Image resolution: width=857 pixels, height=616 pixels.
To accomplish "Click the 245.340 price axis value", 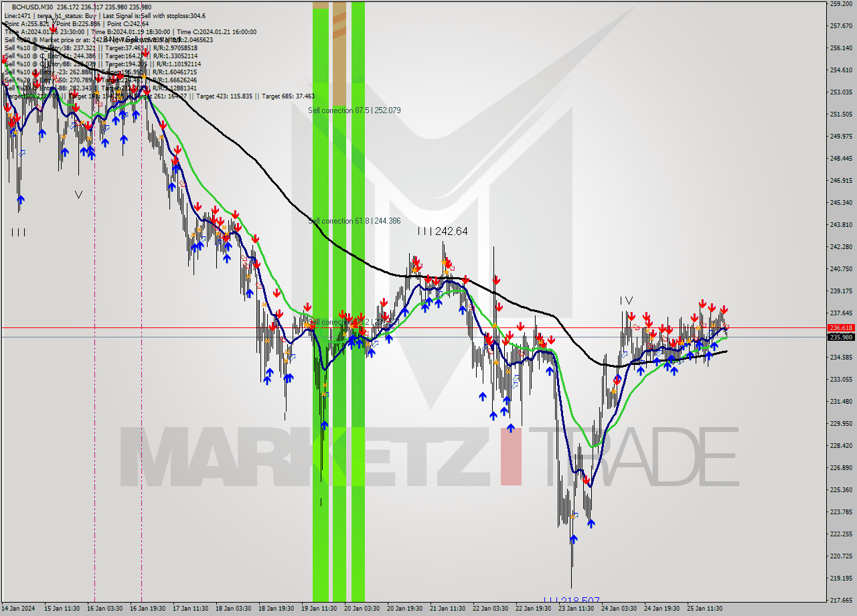I will 841,202.
